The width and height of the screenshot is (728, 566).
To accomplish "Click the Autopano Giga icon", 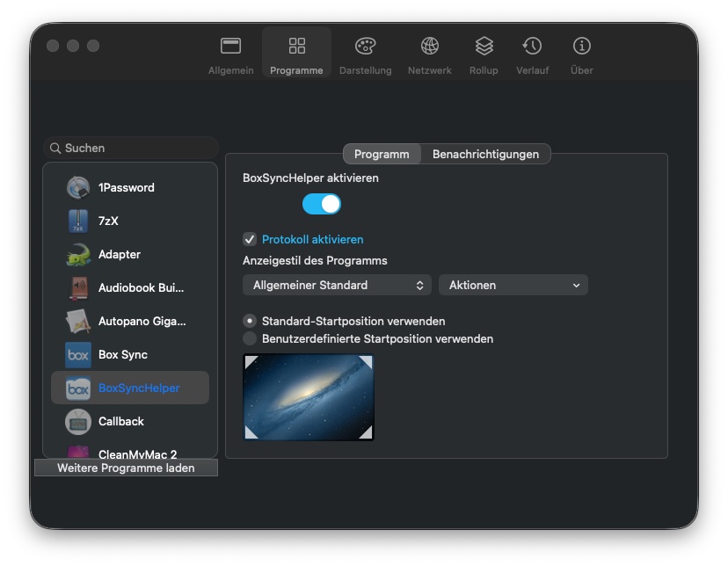I will [78, 321].
